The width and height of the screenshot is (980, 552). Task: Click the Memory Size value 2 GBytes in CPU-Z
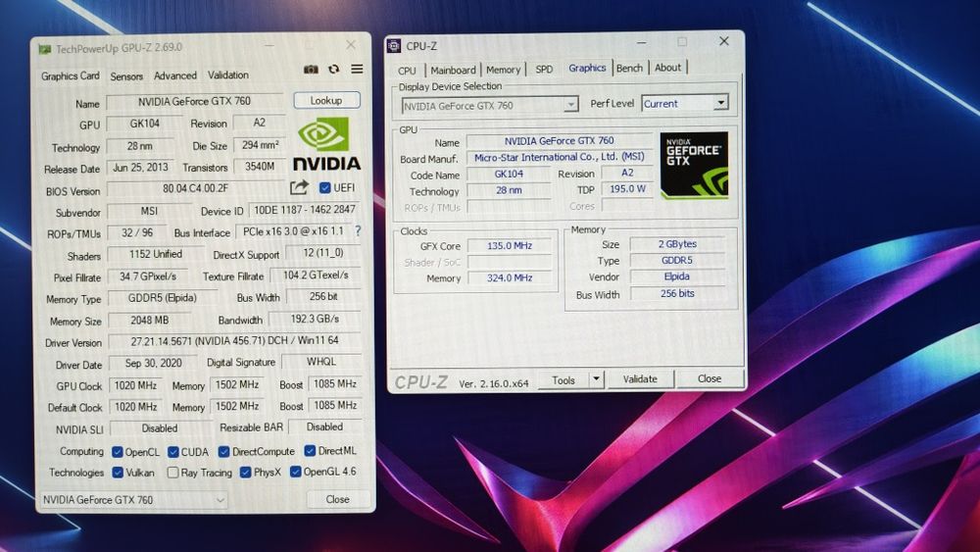(677, 244)
